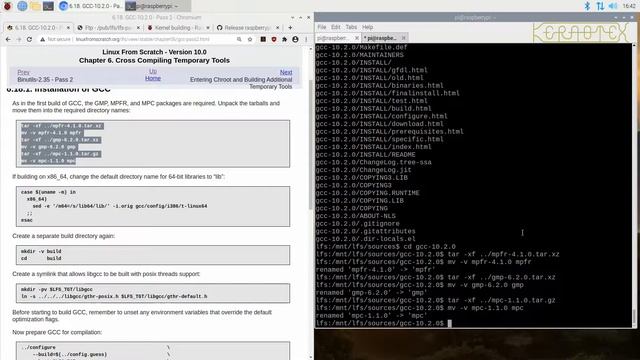Open the Chromium three-dot menu

click(x=306, y=39)
